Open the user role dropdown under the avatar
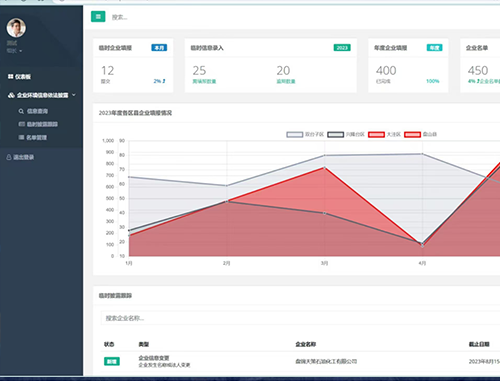The width and height of the screenshot is (500, 381). [14, 51]
